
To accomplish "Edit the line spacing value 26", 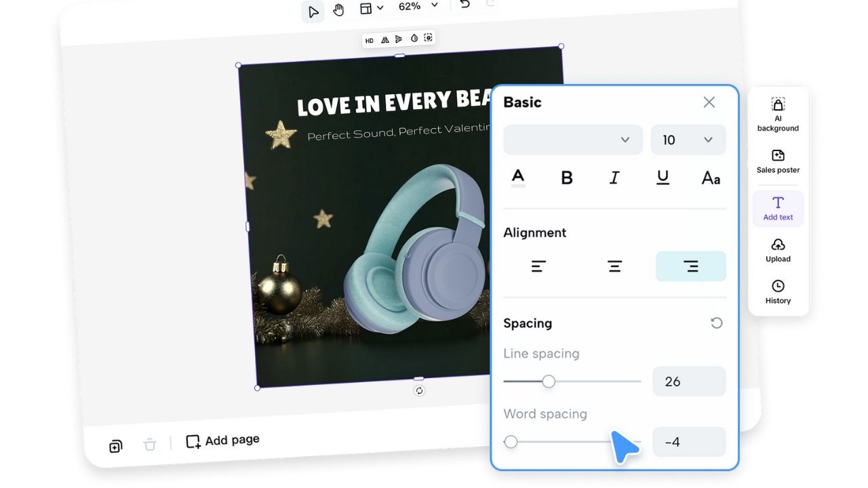I will tap(689, 382).
